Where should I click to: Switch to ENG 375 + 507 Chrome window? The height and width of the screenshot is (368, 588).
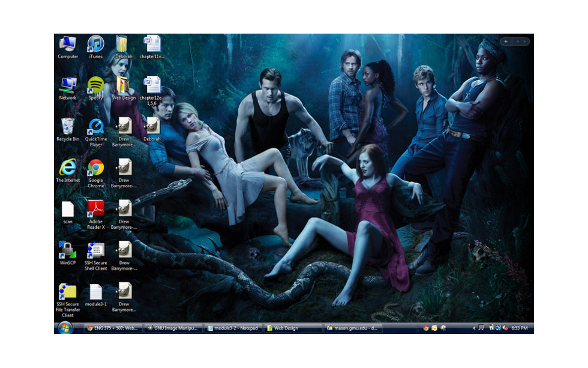[x=113, y=328]
